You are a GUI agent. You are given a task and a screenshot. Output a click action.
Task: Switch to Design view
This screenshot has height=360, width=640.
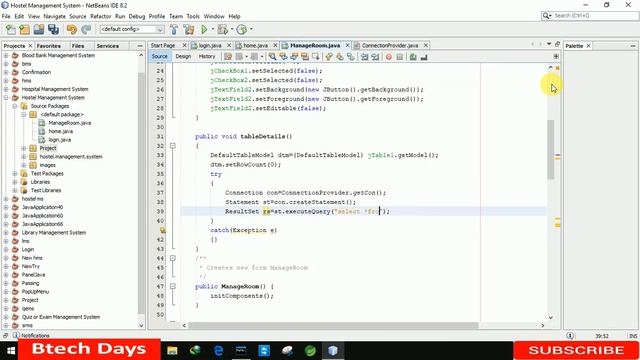tap(183, 57)
